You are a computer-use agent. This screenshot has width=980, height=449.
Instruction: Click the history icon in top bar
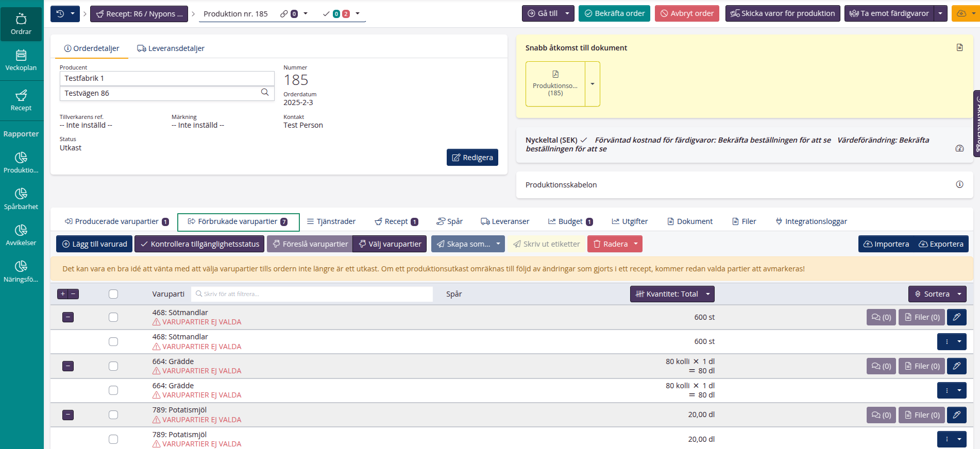60,14
